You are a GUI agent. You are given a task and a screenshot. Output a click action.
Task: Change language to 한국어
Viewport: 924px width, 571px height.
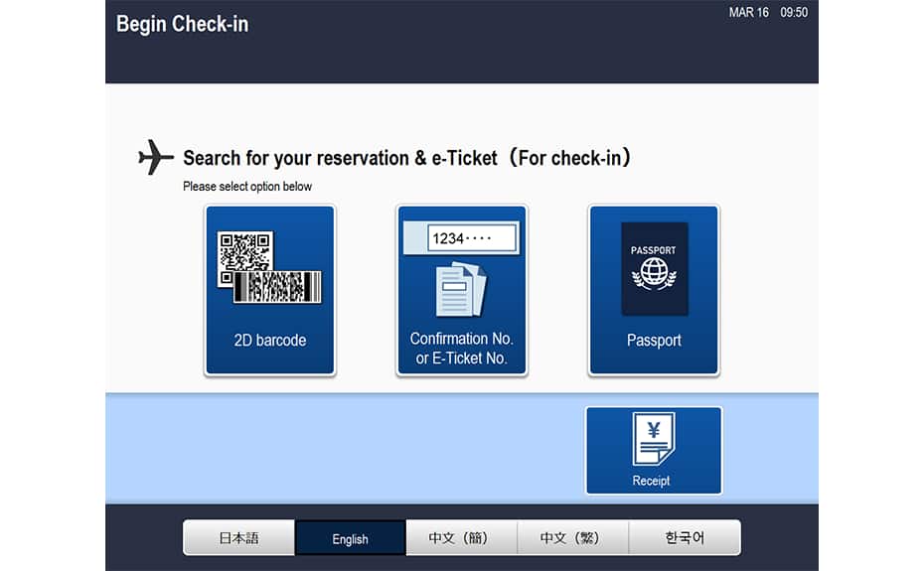[x=685, y=538]
